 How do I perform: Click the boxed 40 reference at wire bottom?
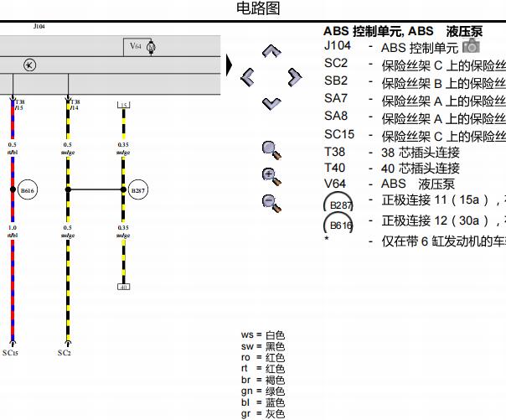(x=124, y=287)
